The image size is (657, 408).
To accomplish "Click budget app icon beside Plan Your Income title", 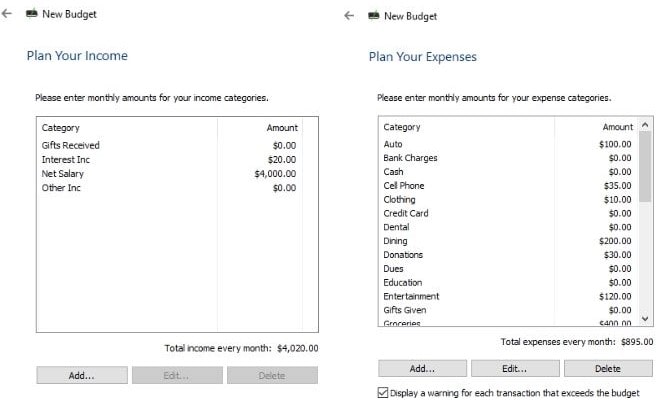I will [x=32, y=13].
